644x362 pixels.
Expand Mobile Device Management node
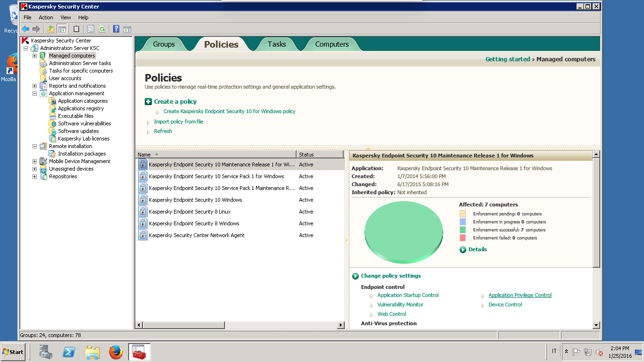tap(34, 161)
